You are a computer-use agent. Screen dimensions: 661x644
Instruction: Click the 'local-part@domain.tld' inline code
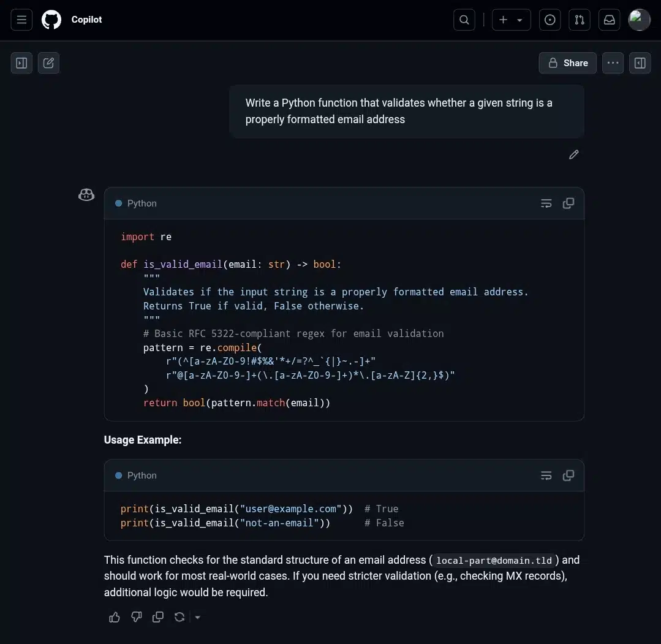click(x=494, y=560)
